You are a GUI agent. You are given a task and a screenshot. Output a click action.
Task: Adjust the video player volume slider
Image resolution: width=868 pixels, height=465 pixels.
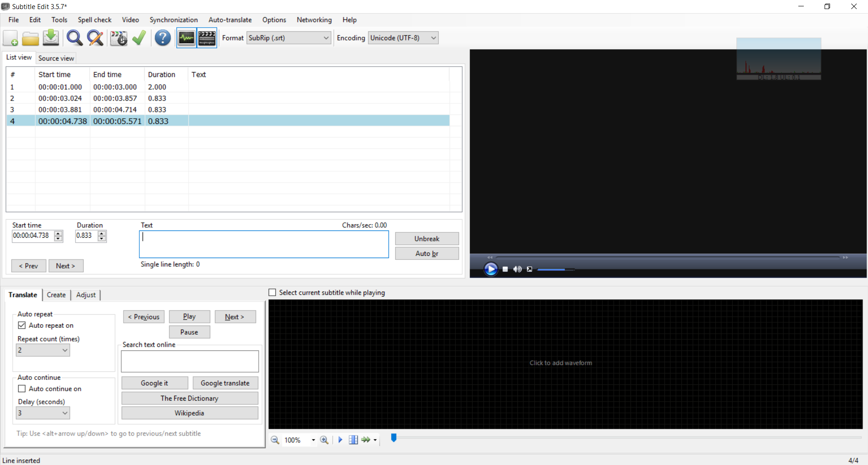click(556, 269)
